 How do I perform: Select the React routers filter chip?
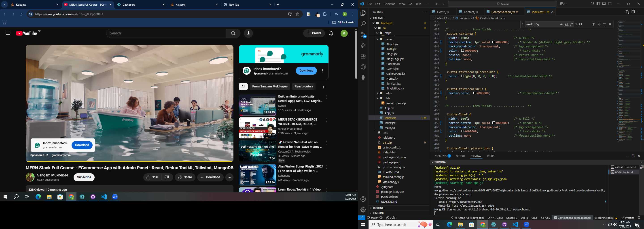click(x=304, y=87)
